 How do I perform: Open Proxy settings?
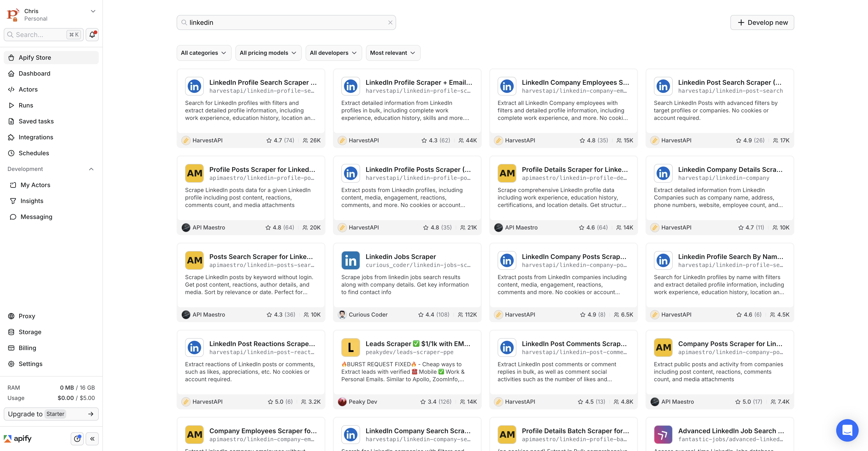[x=51, y=316]
